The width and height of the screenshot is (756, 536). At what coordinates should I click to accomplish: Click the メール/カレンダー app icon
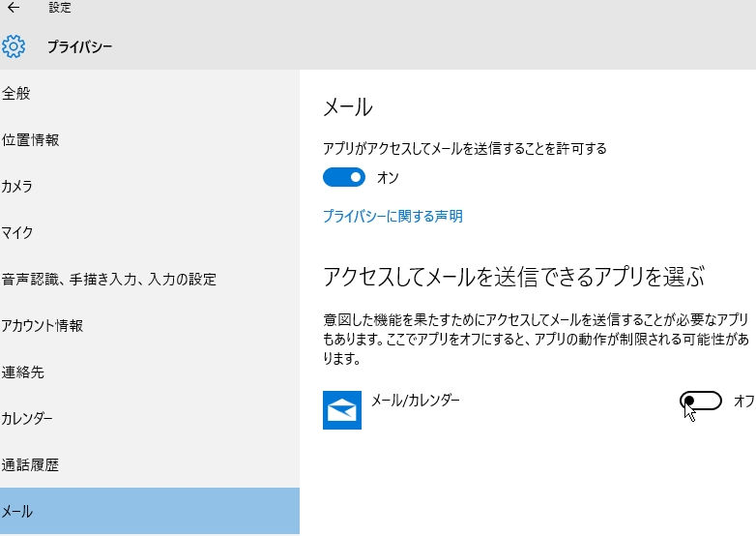342,410
